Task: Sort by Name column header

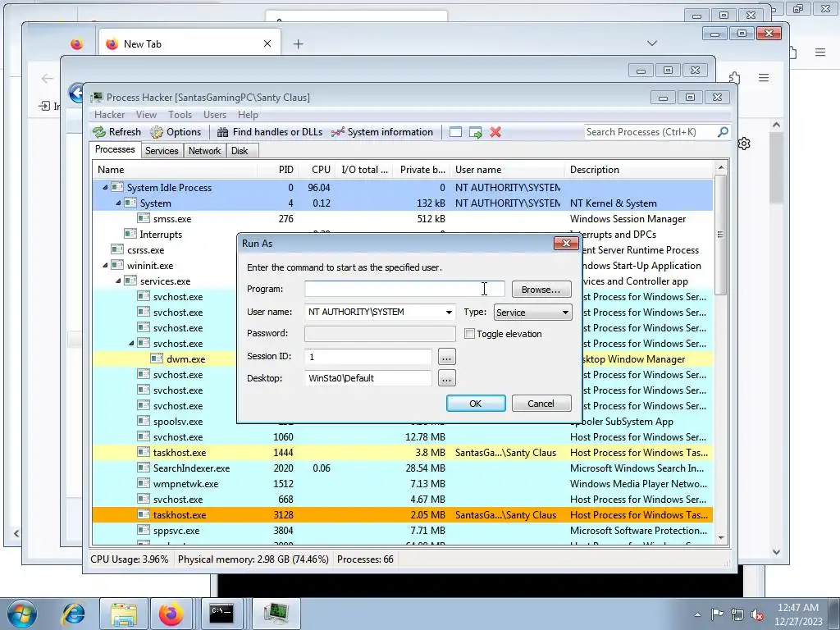Action: 174,170
